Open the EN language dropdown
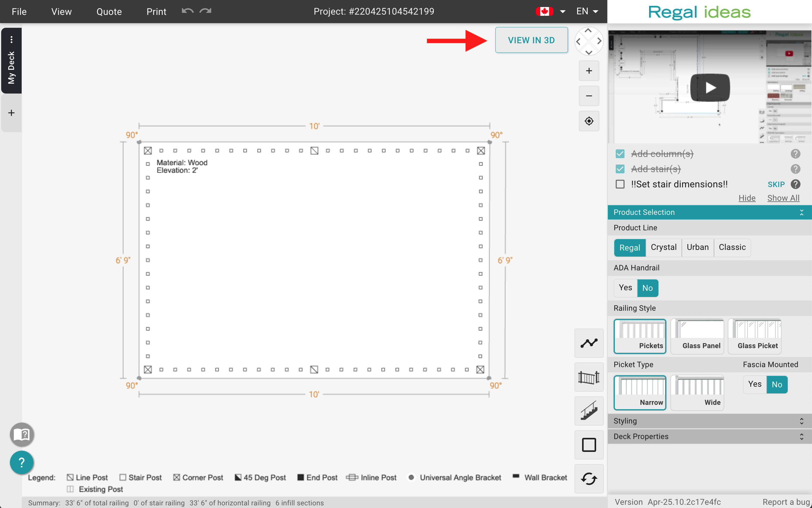The width and height of the screenshot is (812, 508). [x=587, y=11]
